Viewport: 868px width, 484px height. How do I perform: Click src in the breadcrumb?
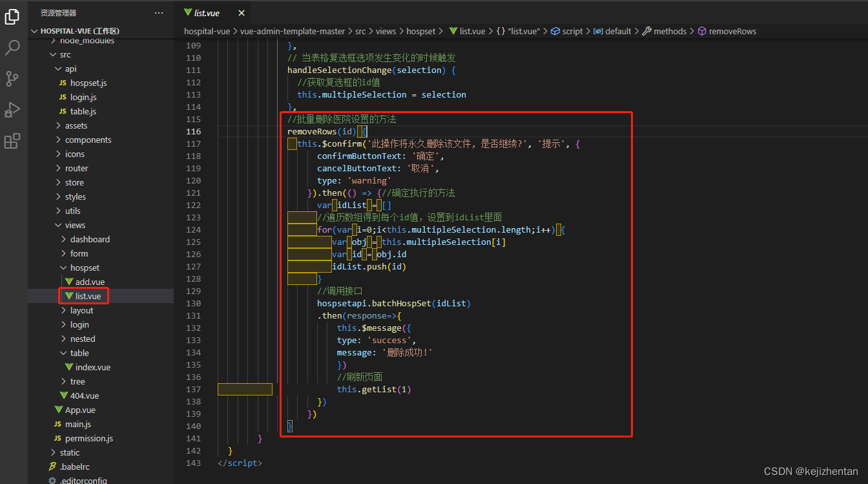coord(361,31)
